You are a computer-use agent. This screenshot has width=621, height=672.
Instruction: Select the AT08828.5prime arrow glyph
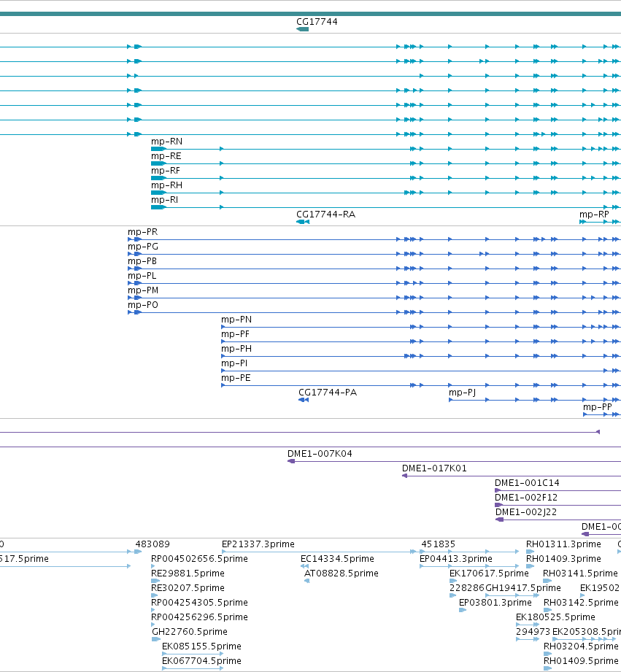(x=307, y=581)
